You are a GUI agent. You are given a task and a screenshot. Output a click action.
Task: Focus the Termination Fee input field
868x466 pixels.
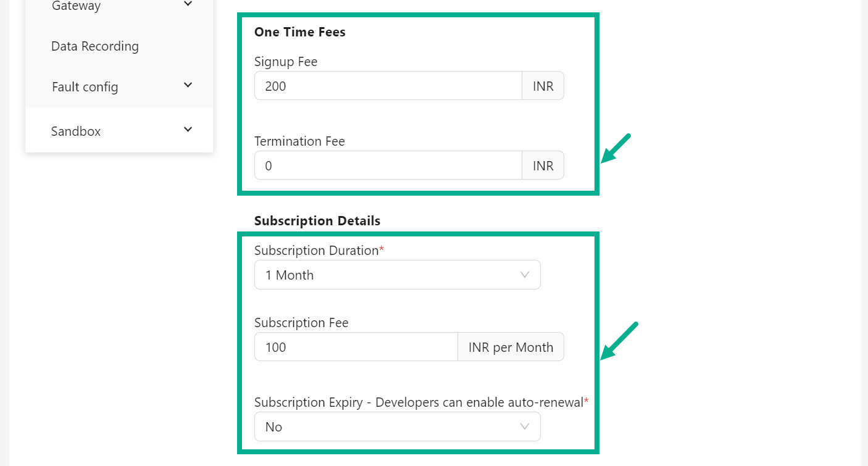388,165
